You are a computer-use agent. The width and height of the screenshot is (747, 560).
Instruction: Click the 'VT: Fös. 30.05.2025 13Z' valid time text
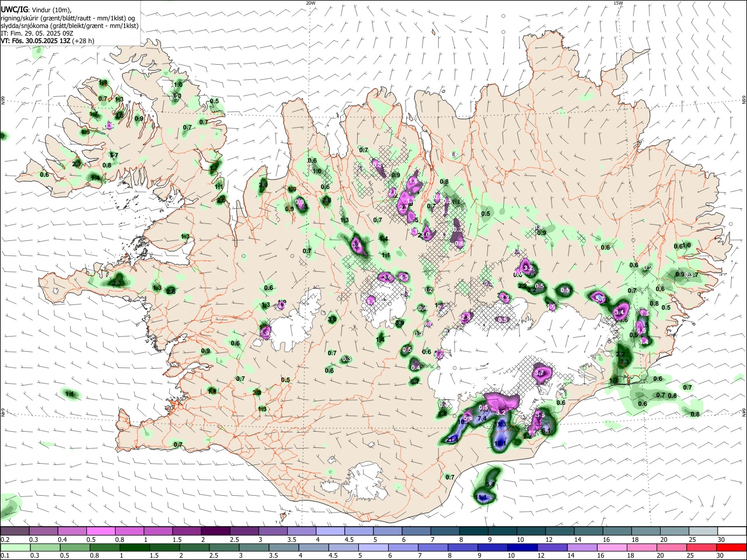click(x=36, y=41)
